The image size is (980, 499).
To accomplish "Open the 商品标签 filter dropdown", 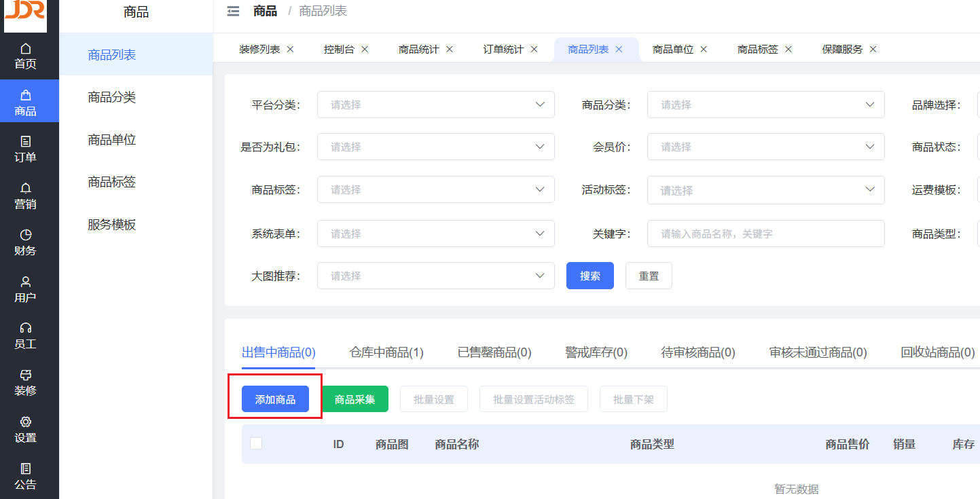I will click(x=436, y=189).
